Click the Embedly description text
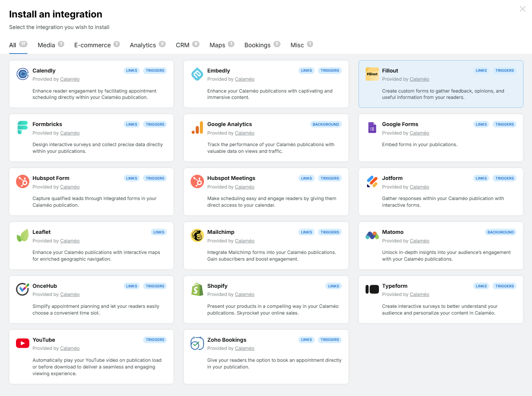 tap(270, 94)
